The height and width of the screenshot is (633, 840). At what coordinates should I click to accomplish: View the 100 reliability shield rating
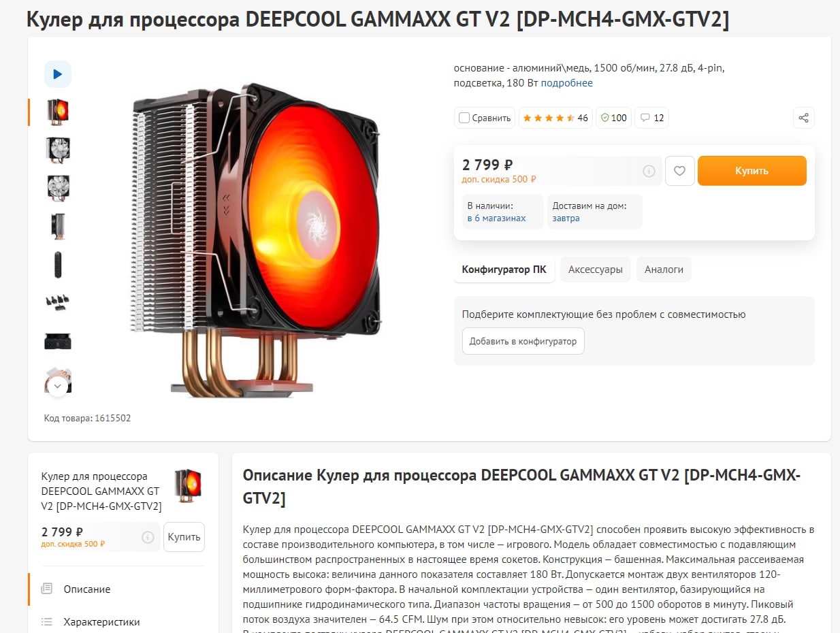(613, 118)
